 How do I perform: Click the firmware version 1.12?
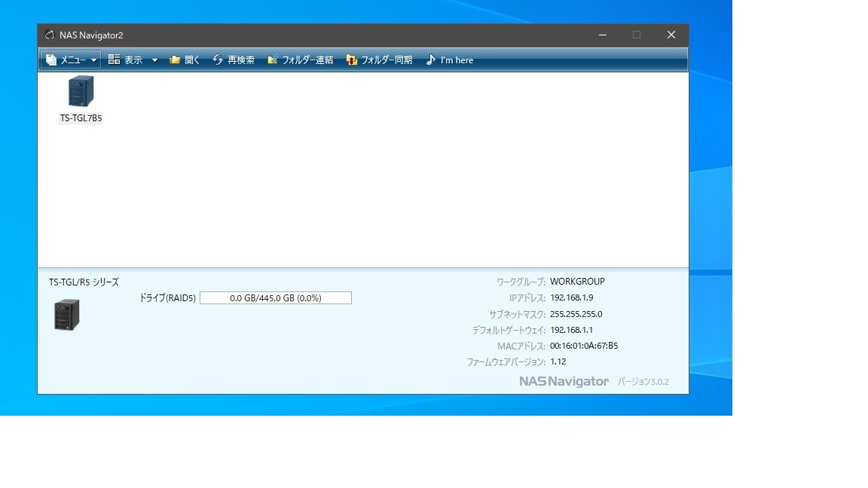point(558,361)
